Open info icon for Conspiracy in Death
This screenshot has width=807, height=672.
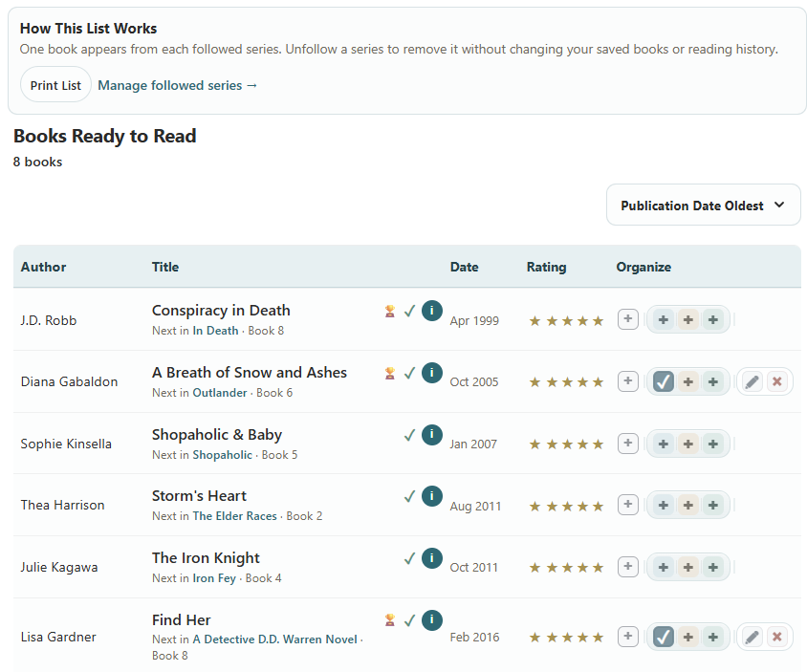(432, 311)
